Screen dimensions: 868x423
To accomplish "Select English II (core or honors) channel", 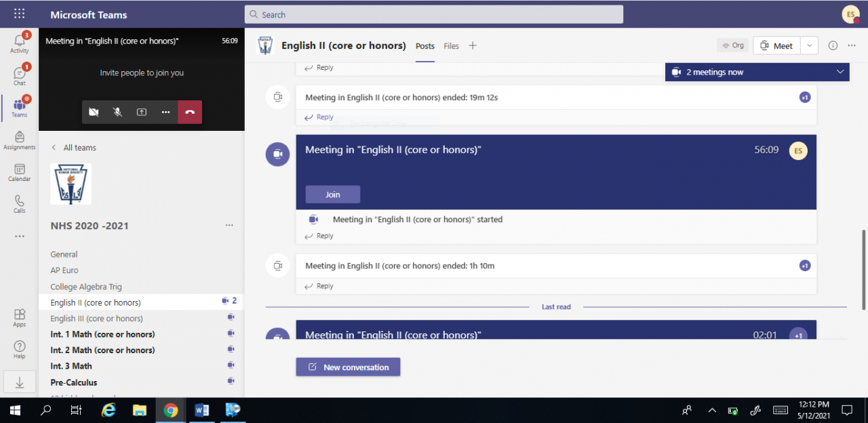I will point(141,302).
